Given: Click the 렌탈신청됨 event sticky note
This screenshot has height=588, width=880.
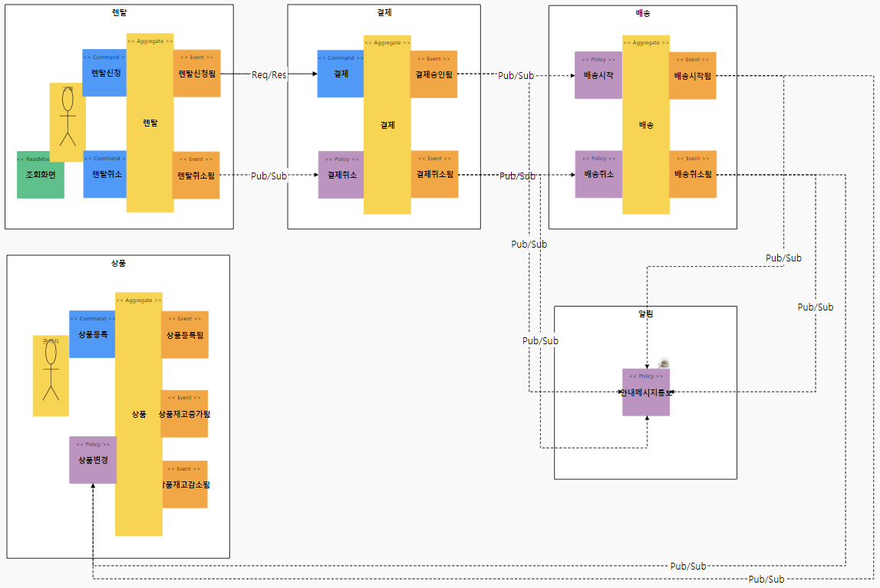Looking at the screenshot, I should 197,74.
